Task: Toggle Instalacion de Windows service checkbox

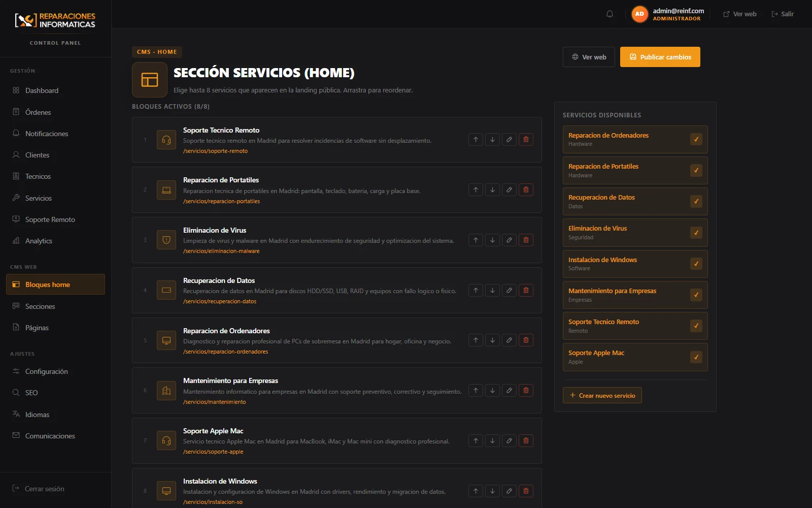Action: pos(696,264)
